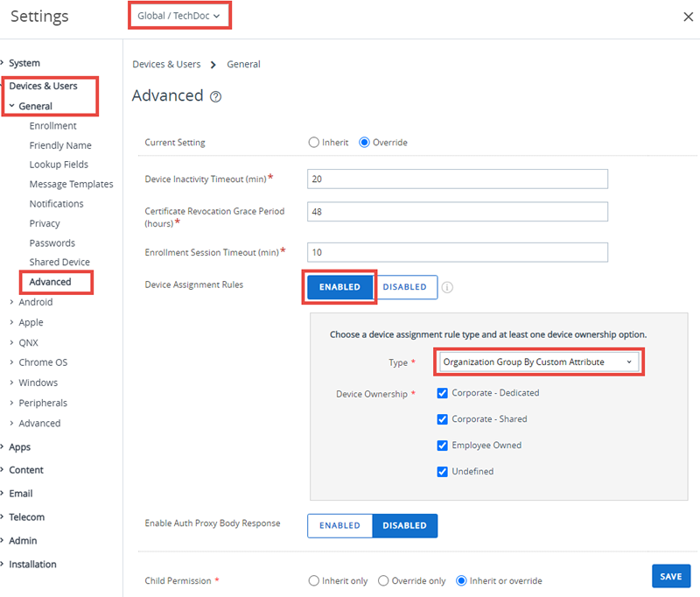Open the Type dropdown for assignment rule
The width and height of the screenshot is (700, 597).
539,362
